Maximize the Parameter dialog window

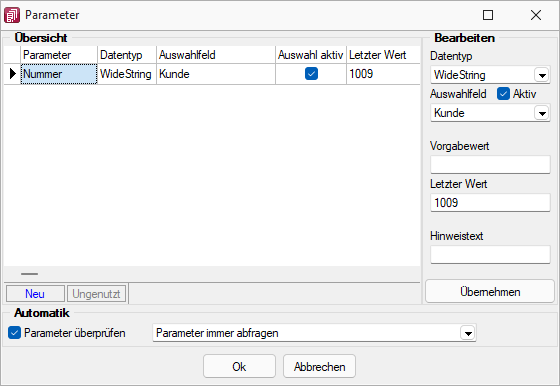[x=488, y=15]
